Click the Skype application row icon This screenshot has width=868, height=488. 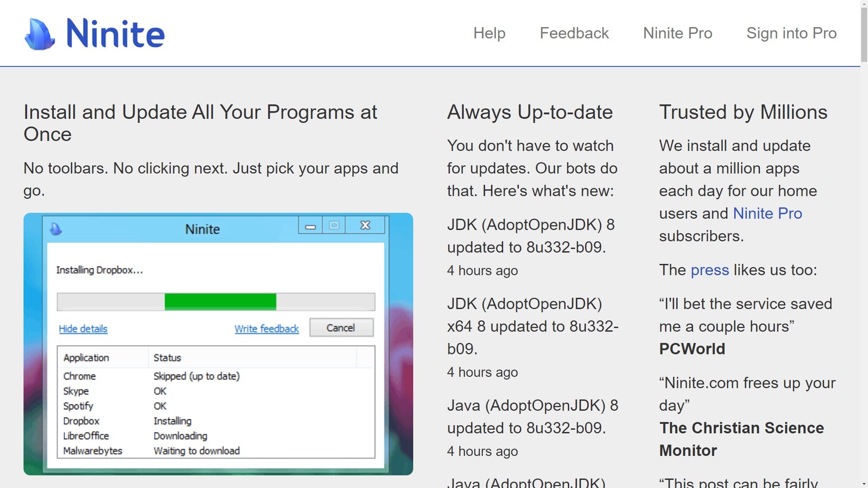click(x=75, y=391)
